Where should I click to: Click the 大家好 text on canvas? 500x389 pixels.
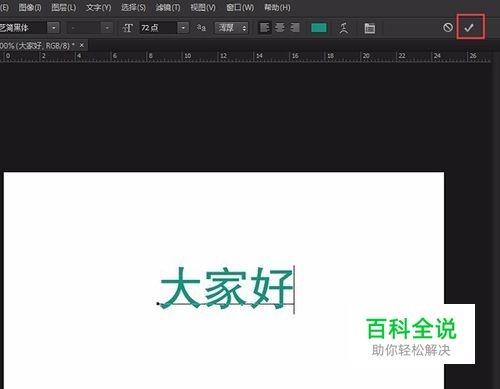coord(226,288)
